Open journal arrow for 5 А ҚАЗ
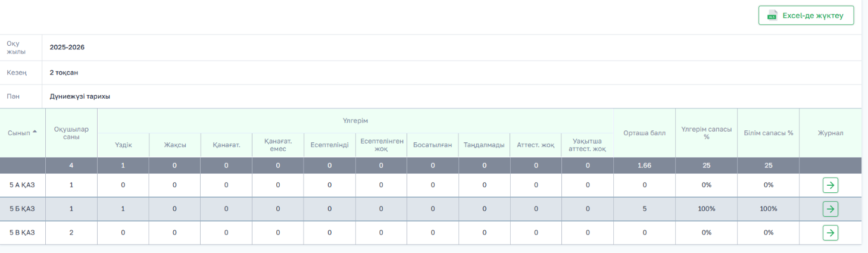Screen dimensions: 868x253 [x=830, y=185]
